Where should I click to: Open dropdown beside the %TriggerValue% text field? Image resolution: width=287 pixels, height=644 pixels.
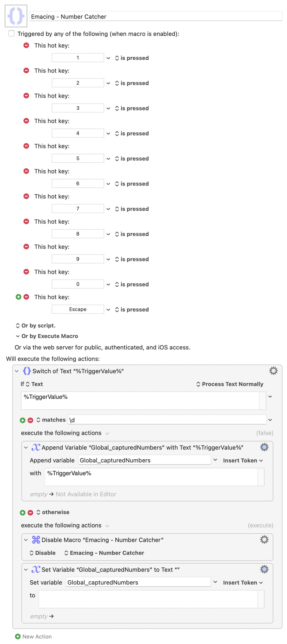[270, 397]
